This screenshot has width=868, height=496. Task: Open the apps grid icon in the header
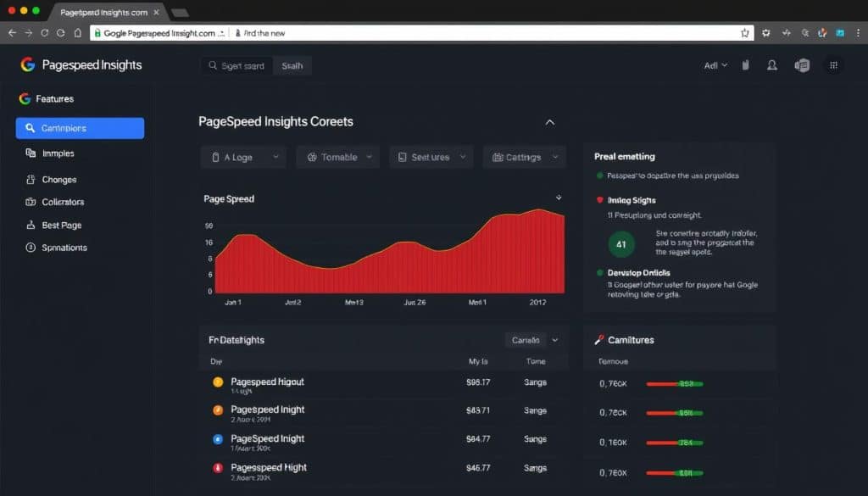(833, 65)
